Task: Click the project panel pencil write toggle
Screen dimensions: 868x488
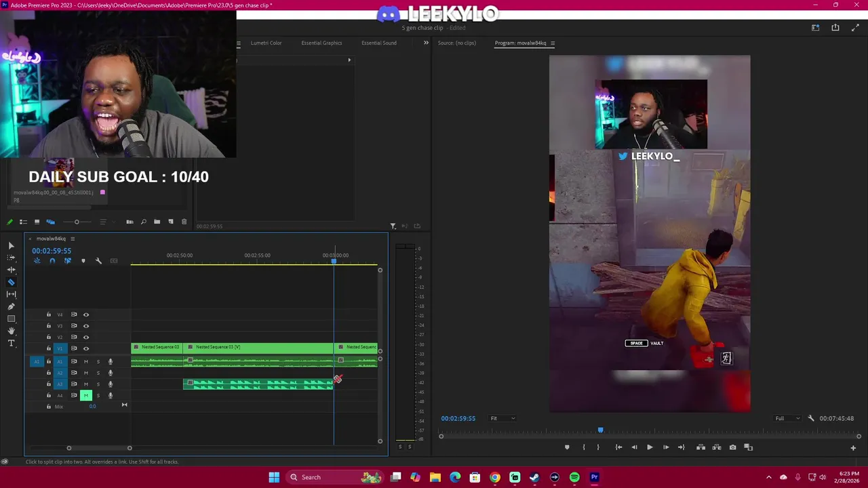Action: tap(9, 222)
